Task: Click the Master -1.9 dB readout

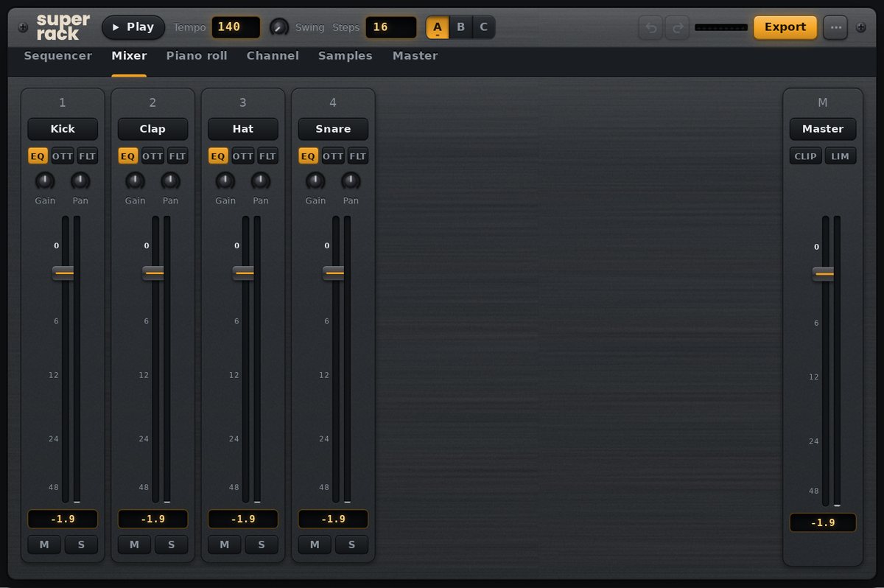Action: point(823,522)
